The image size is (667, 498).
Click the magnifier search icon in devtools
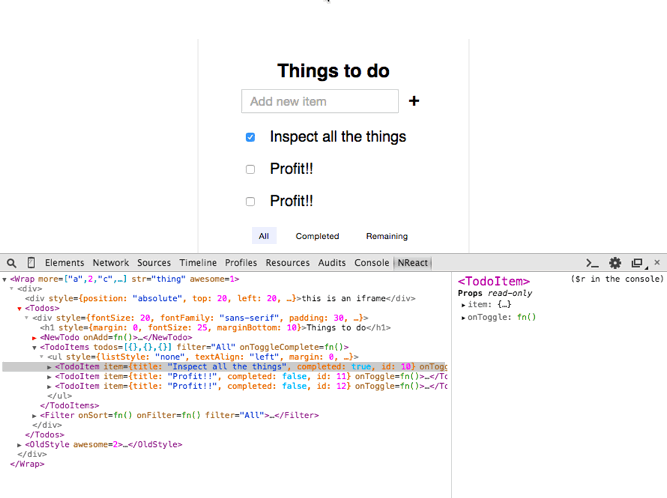[x=11, y=263]
